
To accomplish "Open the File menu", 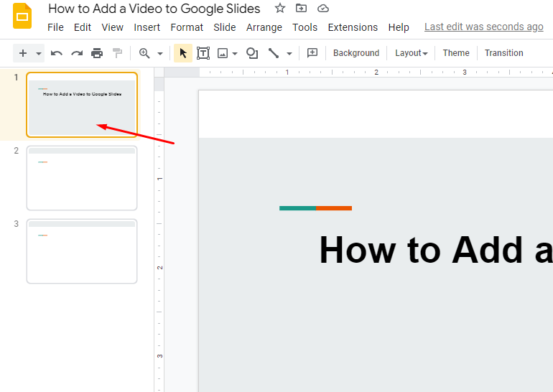I will [x=55, y=27].
